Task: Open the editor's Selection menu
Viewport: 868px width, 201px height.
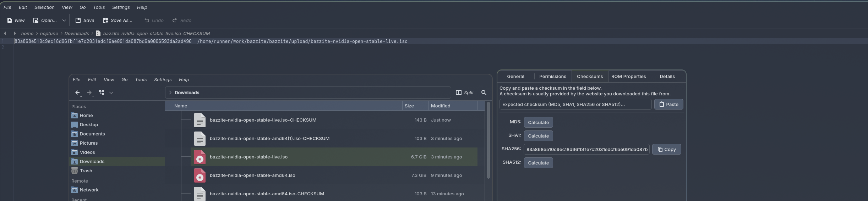Action: pos(44,7)
